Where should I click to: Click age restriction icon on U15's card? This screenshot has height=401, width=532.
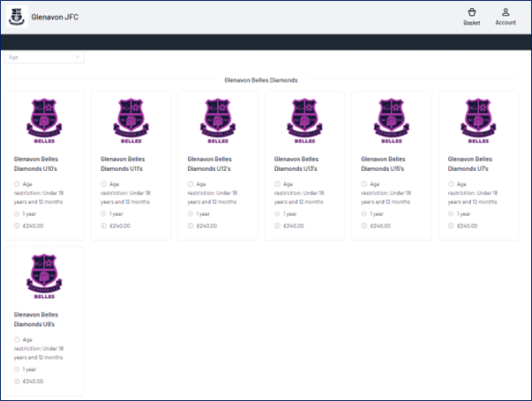364,184
